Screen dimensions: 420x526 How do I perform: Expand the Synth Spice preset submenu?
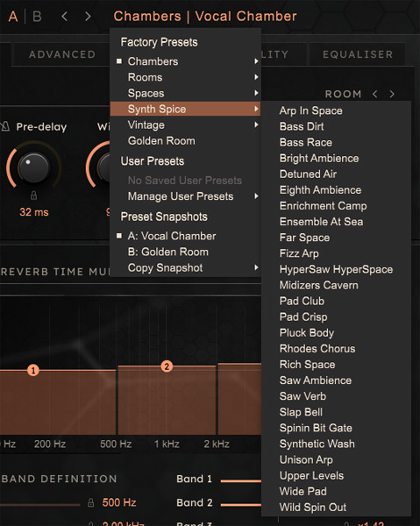pos(186,109)
